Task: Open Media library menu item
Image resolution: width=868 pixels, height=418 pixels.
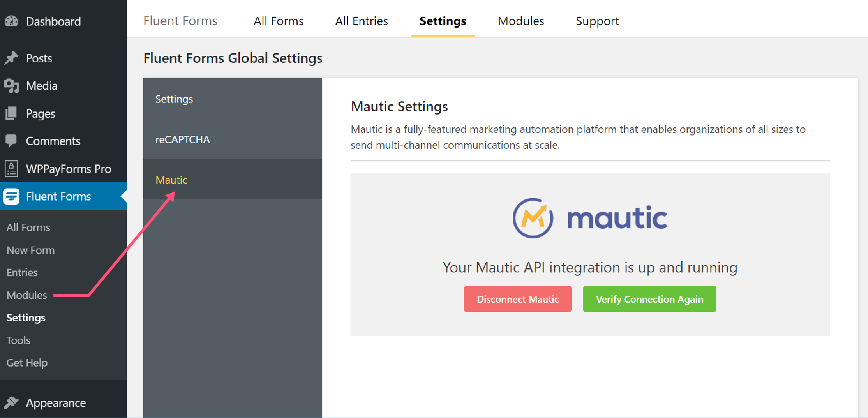Action: tap(63, 86)
